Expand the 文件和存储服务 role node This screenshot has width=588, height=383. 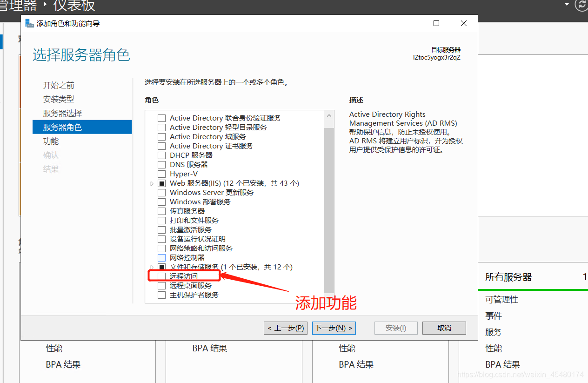pyautogui.click(x=152, y=267)
